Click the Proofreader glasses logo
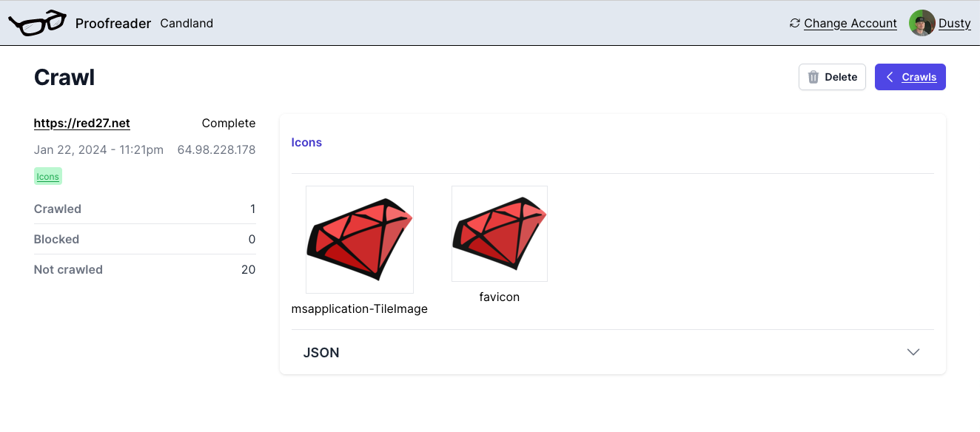Screen dimensions: 980x432 click(x=37, y=24)
